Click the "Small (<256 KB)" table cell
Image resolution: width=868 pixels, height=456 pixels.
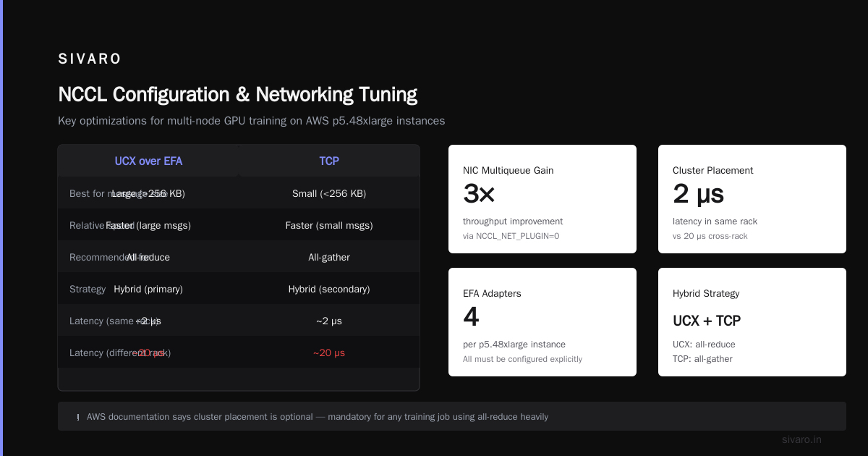click(329, 193)
